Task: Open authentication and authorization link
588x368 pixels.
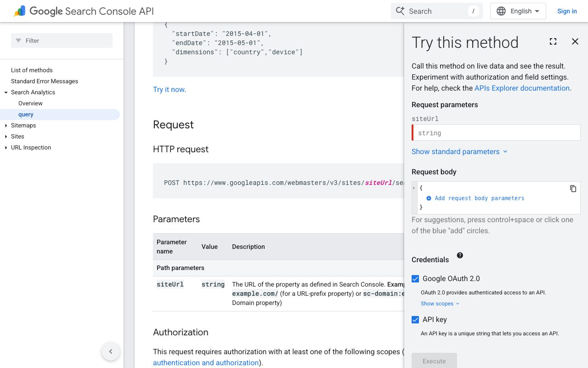Action: click(206, 363)
